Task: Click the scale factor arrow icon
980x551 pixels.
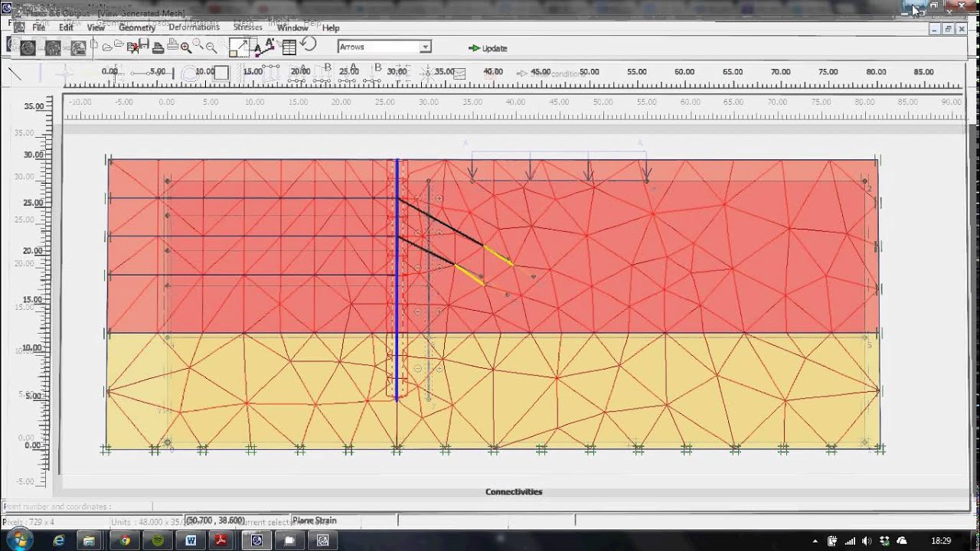Action: pyautogui.click(x=239, y=47)
